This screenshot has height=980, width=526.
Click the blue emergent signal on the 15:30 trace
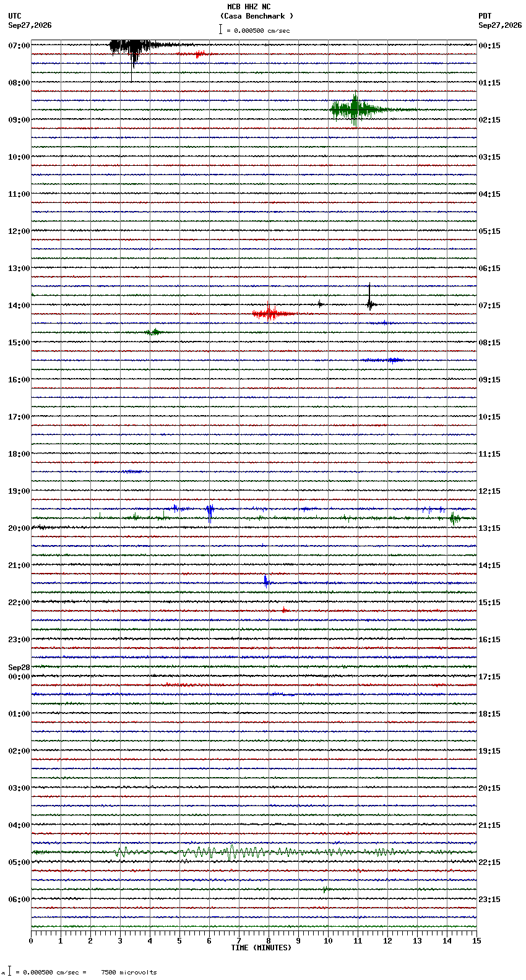(x=384, y=359)
